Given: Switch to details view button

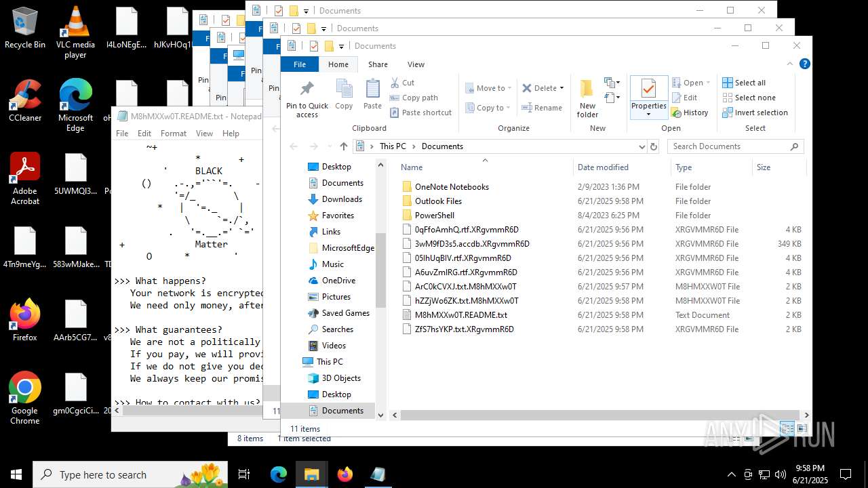Looking at the screenshot, I should [787, 428].
